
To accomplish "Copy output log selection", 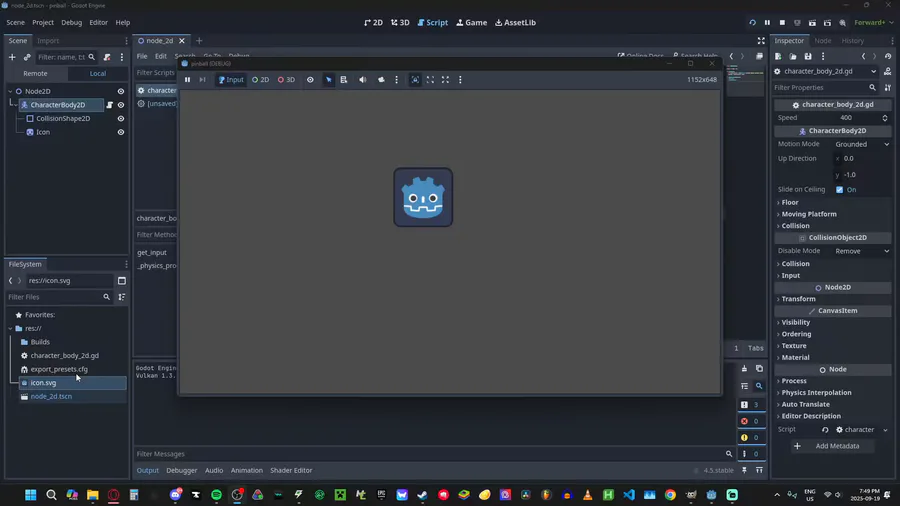I will pos(759,369).
